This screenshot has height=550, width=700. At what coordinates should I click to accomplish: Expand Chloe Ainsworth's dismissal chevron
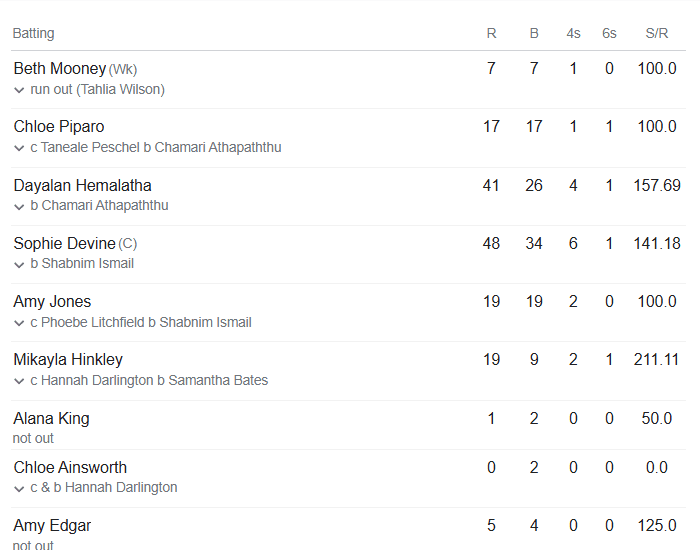(19, 488)
